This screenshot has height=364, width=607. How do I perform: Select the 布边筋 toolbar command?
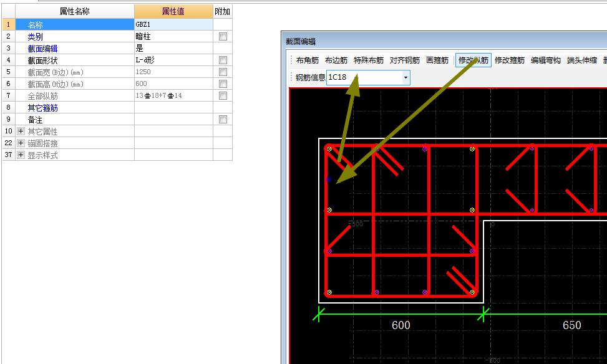(336, 60)
